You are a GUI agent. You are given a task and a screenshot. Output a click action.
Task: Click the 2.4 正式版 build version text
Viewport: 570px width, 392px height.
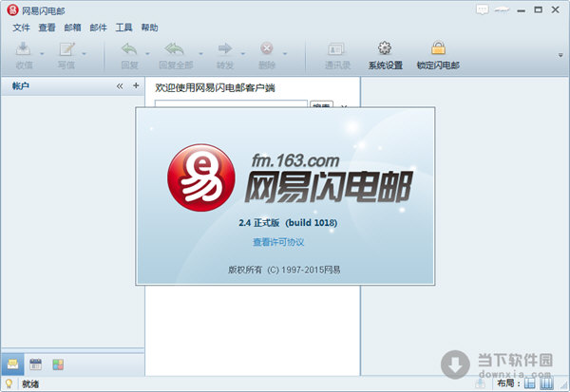point(288,223)
